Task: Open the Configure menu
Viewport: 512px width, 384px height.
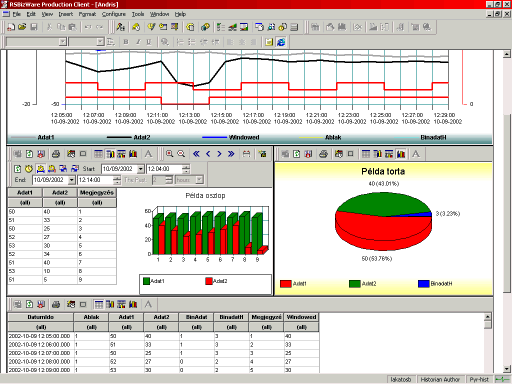Action: [114, 14]
